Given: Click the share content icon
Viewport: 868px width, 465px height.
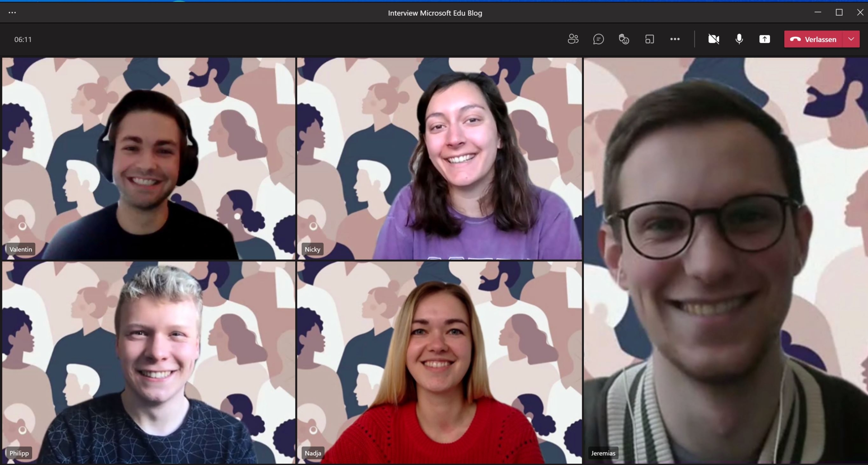Looking at the screenshot, I should click(765, 39).
